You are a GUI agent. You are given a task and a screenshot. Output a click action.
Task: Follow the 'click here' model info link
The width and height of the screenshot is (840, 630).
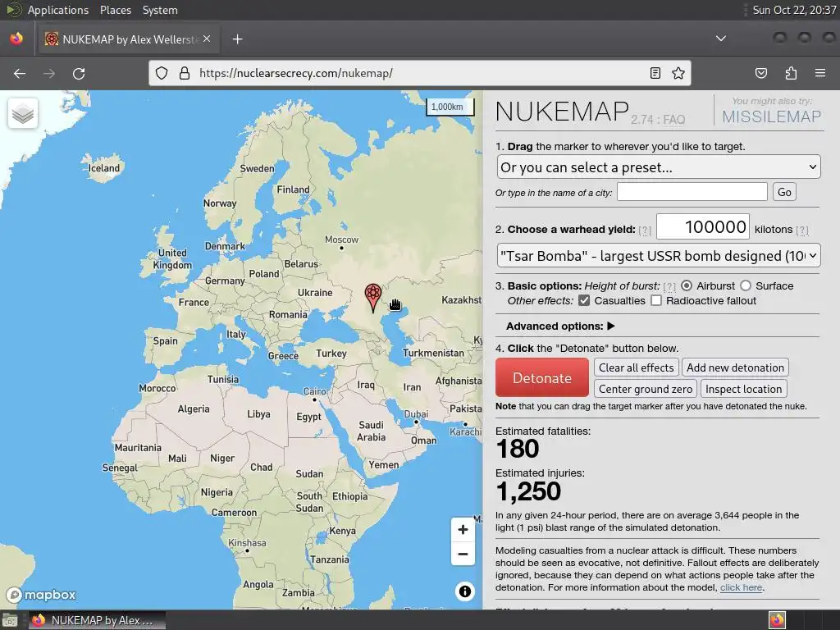[x=741, y=587]
